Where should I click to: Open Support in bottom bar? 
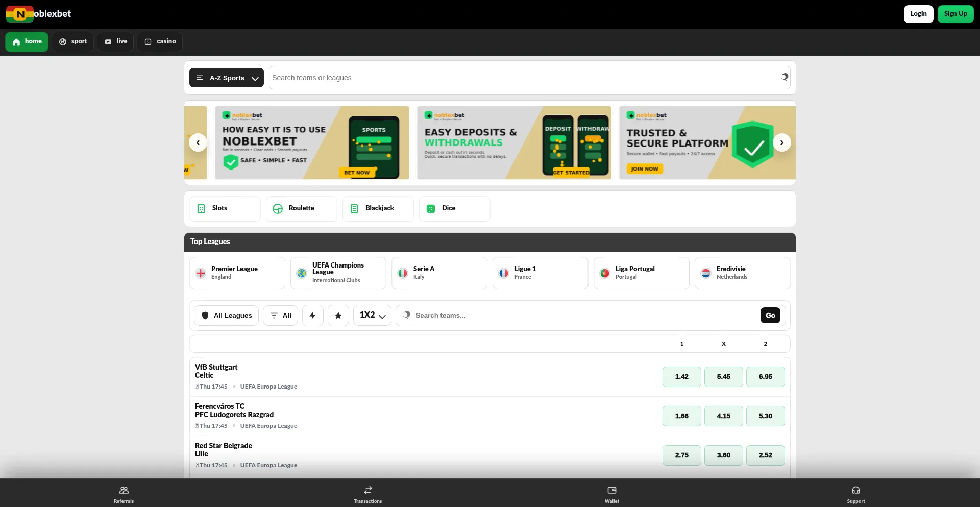click(x=856, y=494)
